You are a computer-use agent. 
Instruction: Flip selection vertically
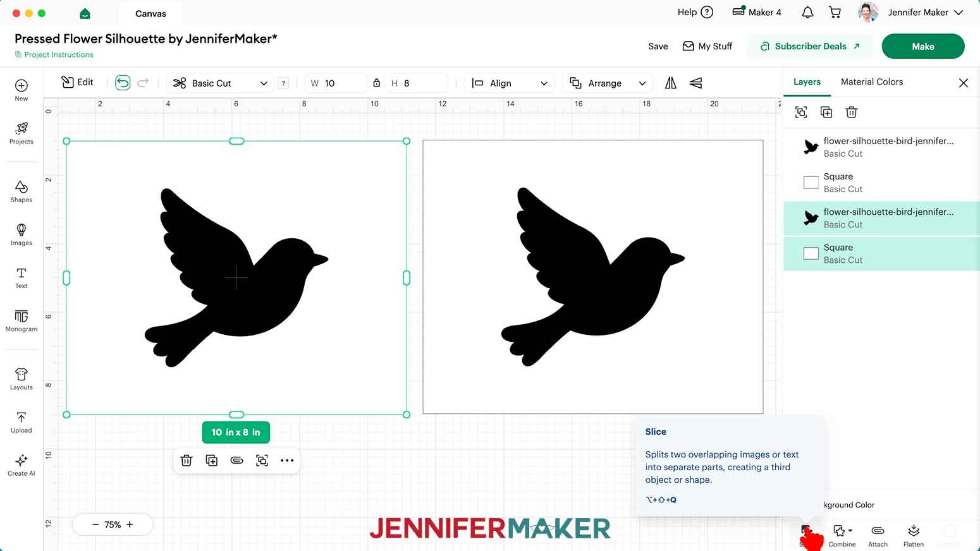tap(695, 83)
